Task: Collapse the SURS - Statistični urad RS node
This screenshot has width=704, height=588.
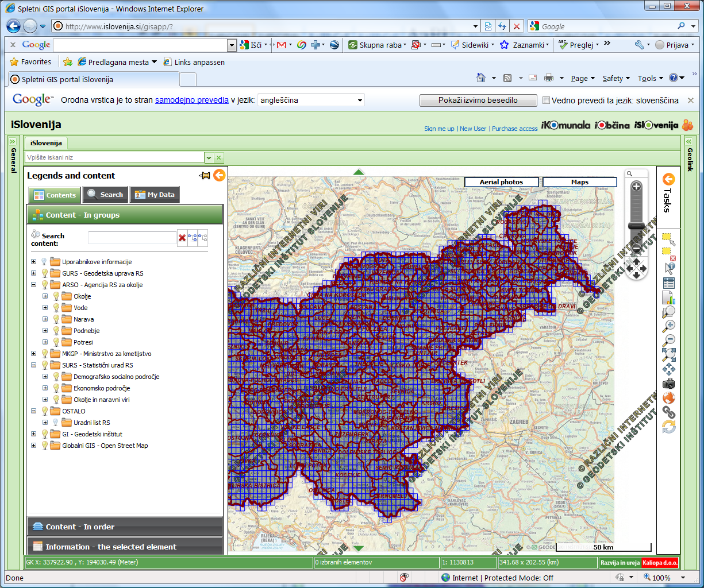Action: point(33,365)
